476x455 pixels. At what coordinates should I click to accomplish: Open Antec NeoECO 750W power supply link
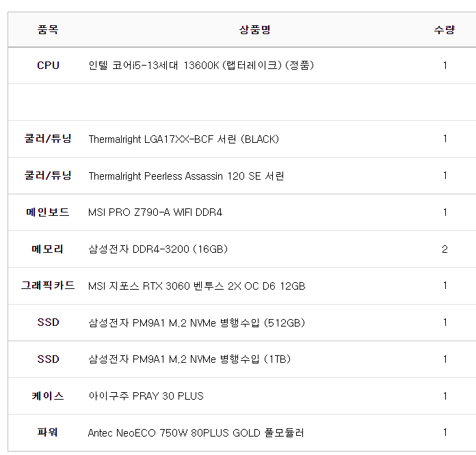(x=196, y=432)
